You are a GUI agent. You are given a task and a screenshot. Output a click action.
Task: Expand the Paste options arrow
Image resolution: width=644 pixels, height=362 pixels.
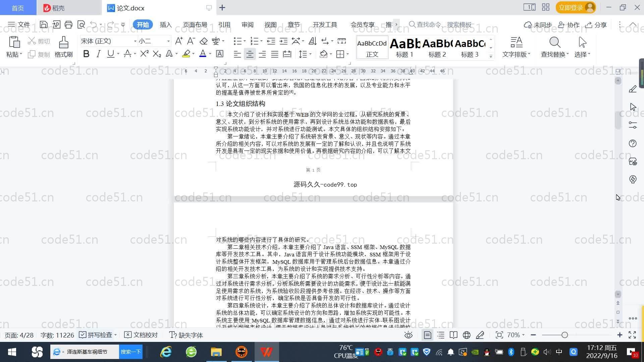21,54
